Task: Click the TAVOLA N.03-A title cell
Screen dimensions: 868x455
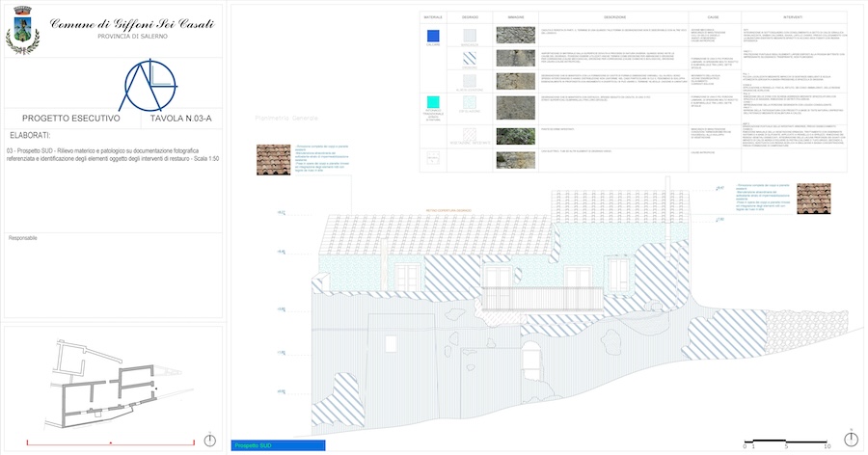Action: point(185,118)
